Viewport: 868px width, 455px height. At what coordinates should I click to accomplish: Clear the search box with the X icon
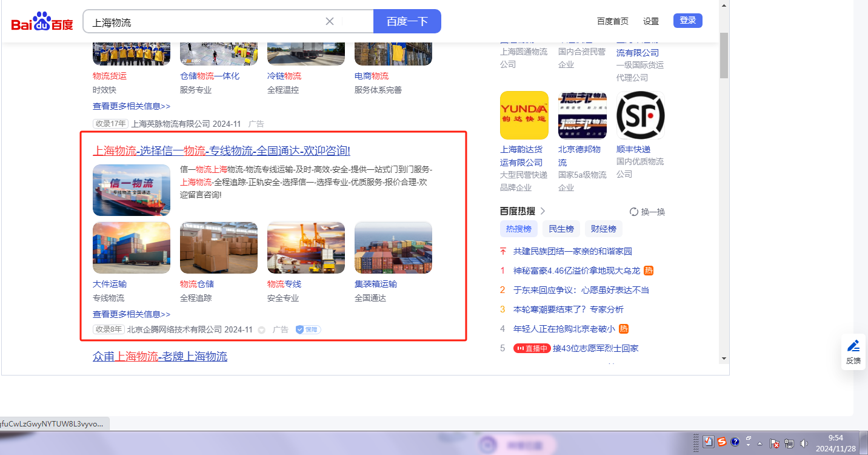330,21
